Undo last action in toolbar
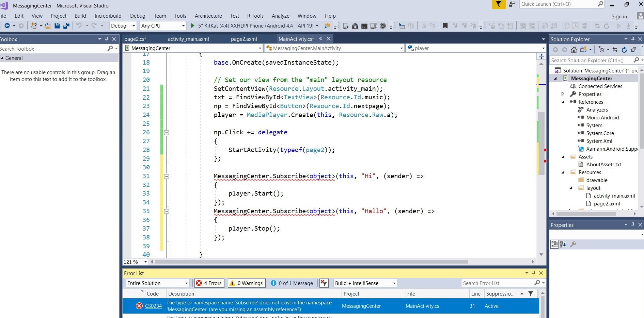Image resolution: width=644 pixels, height=318 pixels. (x=79, y=26)
